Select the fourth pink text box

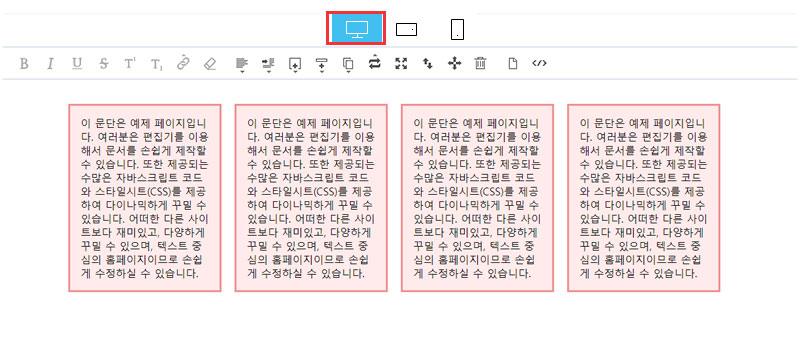644,198
